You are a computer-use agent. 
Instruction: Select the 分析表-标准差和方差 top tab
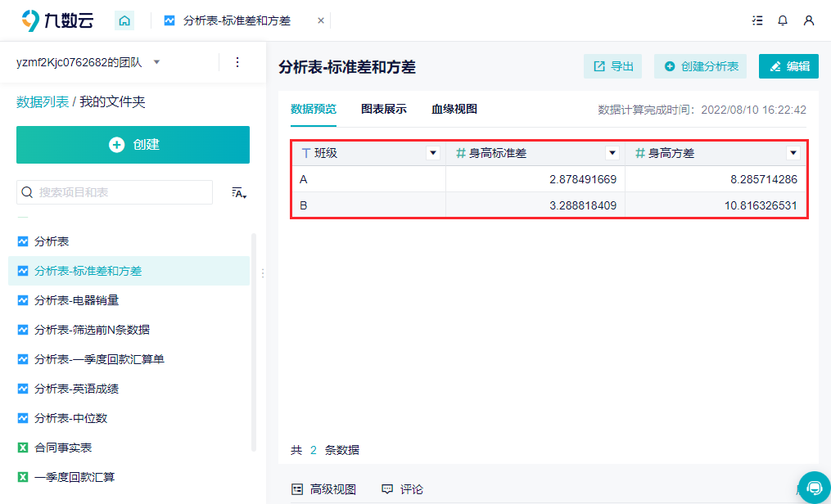tap(237, 20)
